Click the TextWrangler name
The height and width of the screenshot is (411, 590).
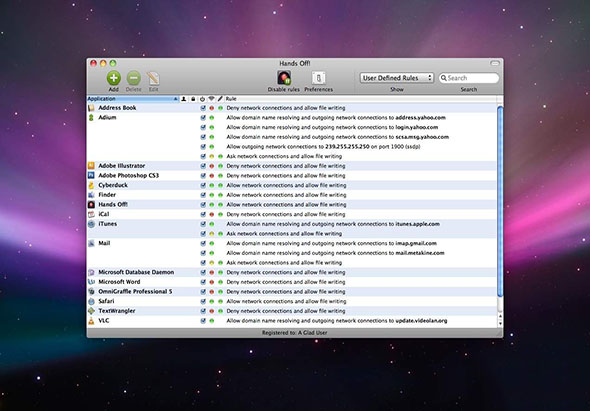pos(117,311)
